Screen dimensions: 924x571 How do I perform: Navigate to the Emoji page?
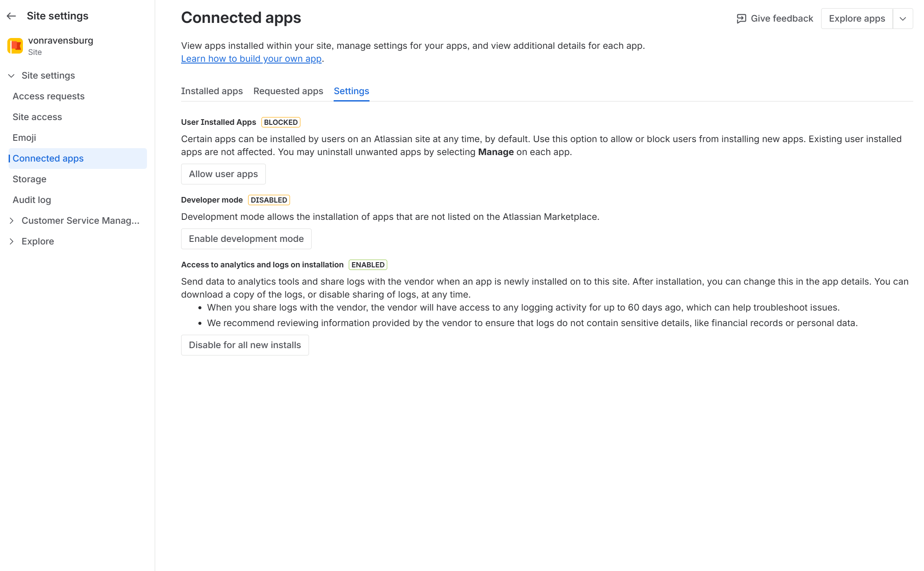(24, 138)
